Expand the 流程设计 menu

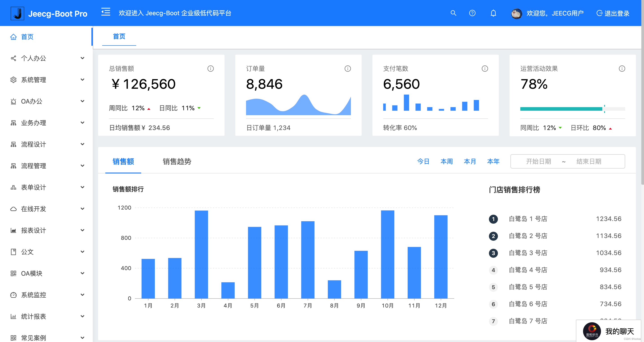(x=82, y=144)
